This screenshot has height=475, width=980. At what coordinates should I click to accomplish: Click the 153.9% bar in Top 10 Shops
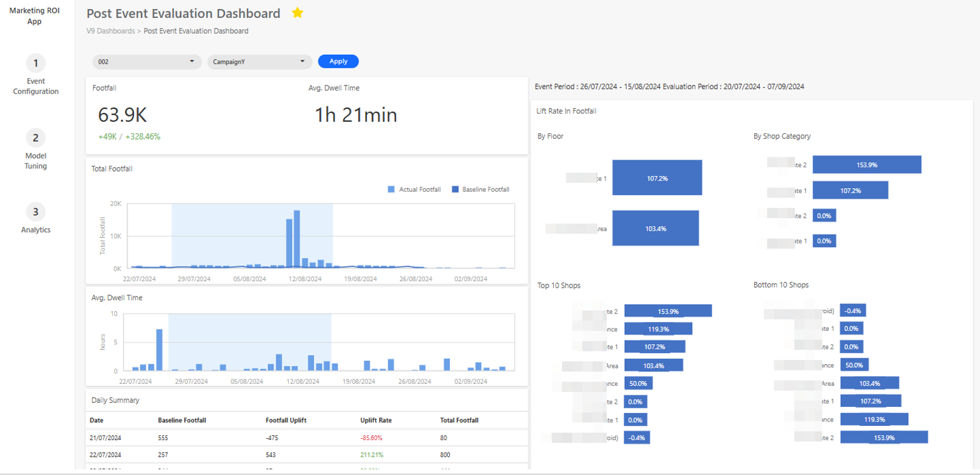pyautogui.click(x=668, y=311)
